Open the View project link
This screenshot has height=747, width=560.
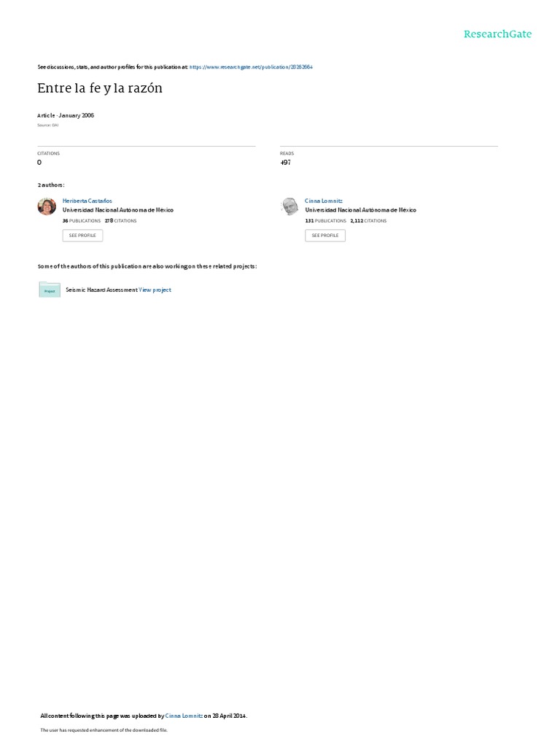click(155, 290)
